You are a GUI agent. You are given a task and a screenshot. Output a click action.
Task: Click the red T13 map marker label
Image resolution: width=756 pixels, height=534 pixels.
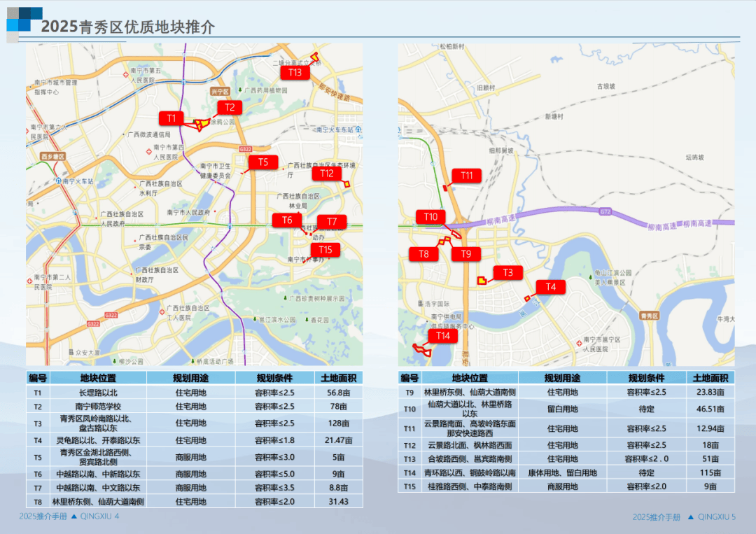tap(295, 72)
